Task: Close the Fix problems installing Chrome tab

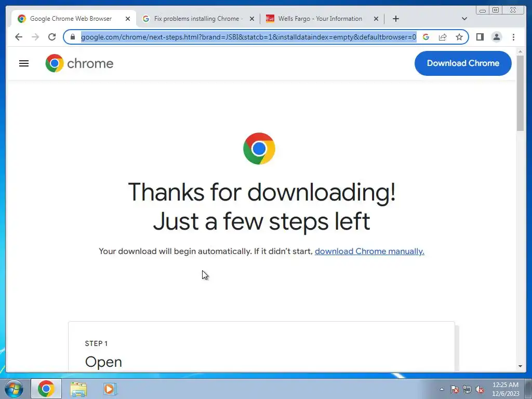Action: (x=252, y=19)
